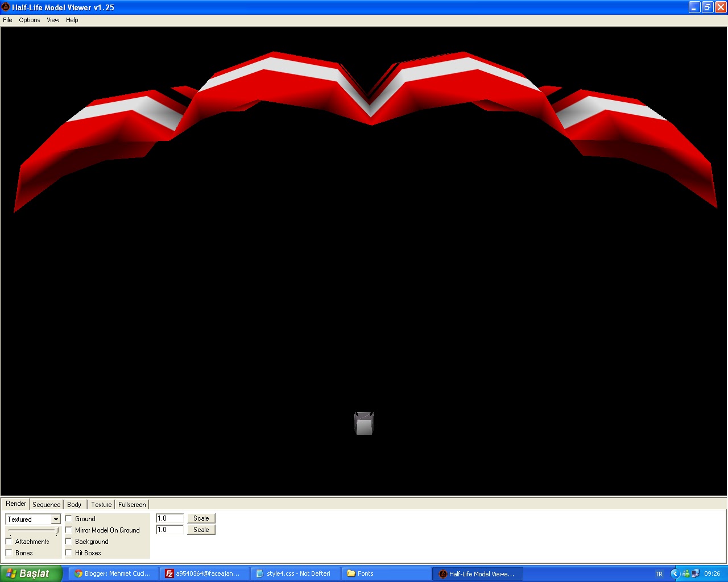
Task: Click the first scale value field
Action: coord(170,518)
